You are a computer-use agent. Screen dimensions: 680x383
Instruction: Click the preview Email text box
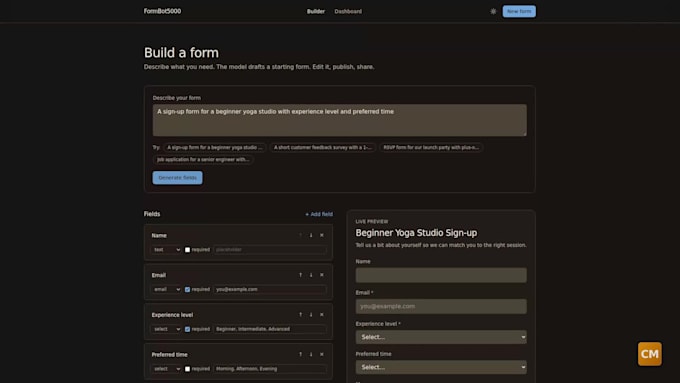(x=441, y=306)
